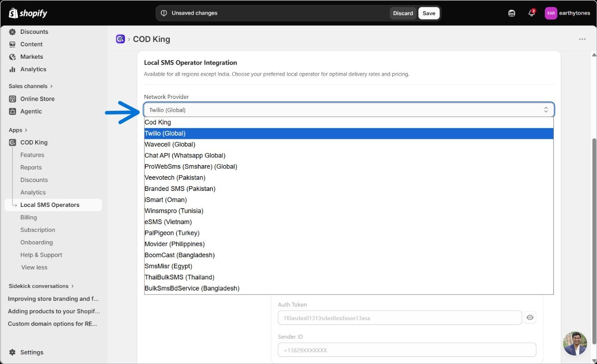This screenshot has height=364, width=597.
Task: Click the Online Store icon
Action: click(12, 99)
